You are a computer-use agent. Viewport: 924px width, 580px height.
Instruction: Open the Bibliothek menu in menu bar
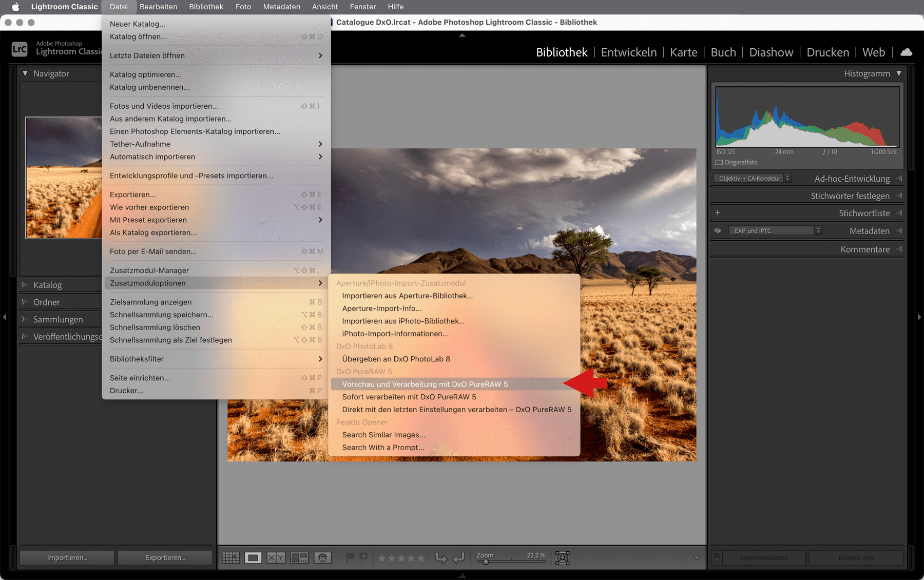(206, 7)
